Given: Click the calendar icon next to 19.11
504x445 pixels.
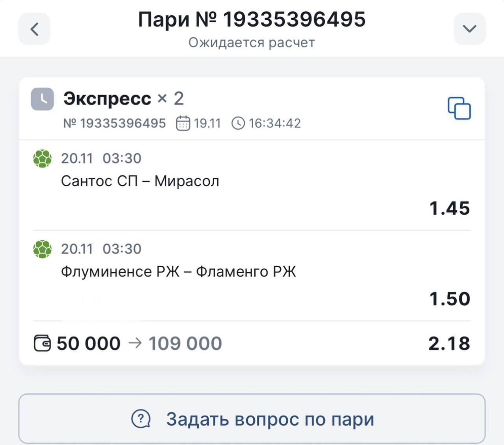Looking at the screenshot, I should [x=183, y=123].
